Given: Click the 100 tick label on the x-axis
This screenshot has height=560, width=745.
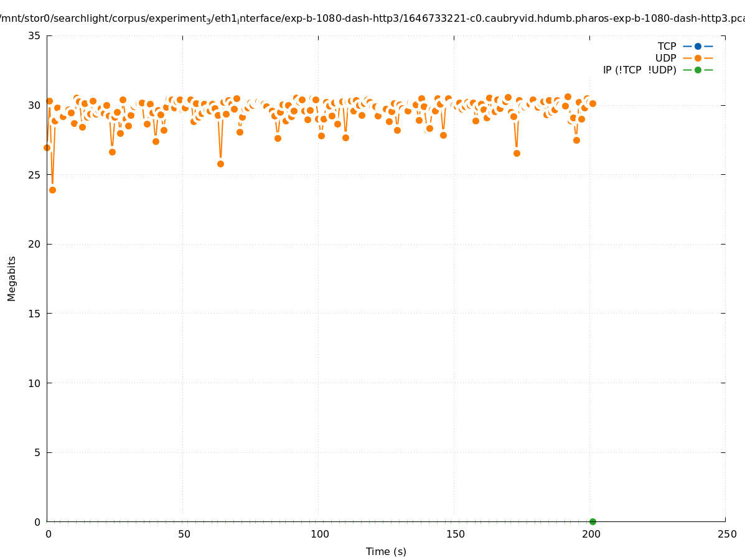Looking at the screenshot, I should (319, 534).
